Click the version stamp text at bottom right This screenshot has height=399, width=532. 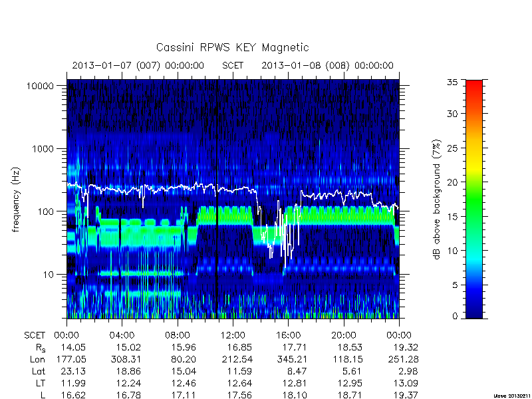512,396
